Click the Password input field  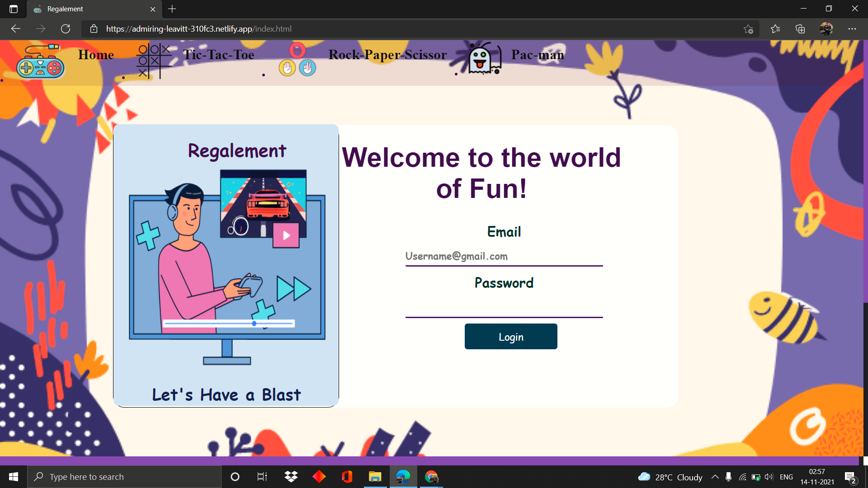click(x=504, y=307)
